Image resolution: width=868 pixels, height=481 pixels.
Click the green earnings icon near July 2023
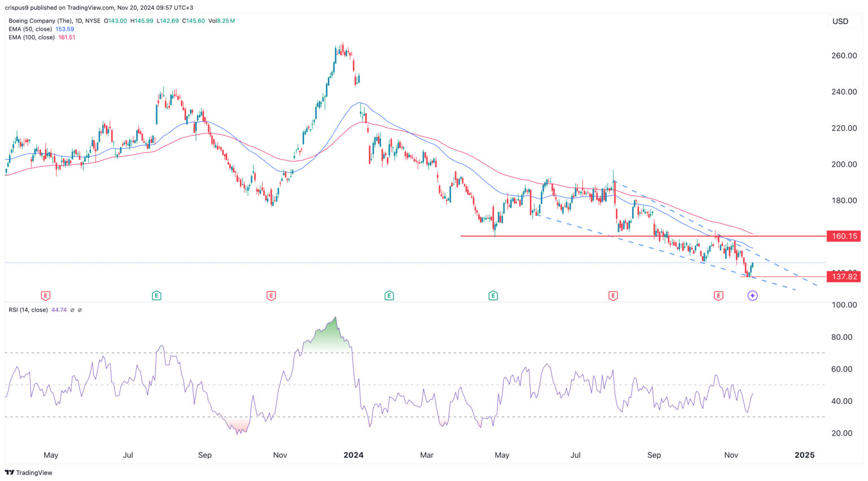[157, 295]
